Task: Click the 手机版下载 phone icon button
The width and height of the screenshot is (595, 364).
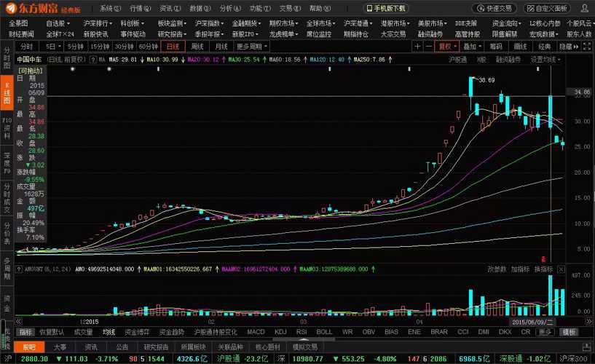Action: (x=386, y=8)
